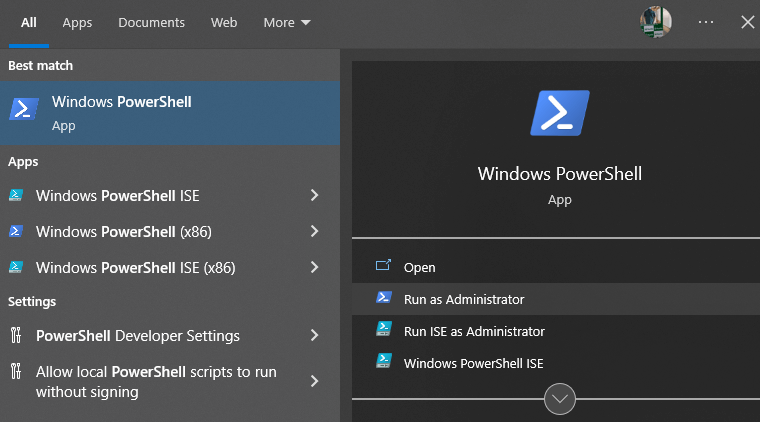Viewport: 760px width, 422px height.
Task: Close the search panel
Action: pos(747,22)
